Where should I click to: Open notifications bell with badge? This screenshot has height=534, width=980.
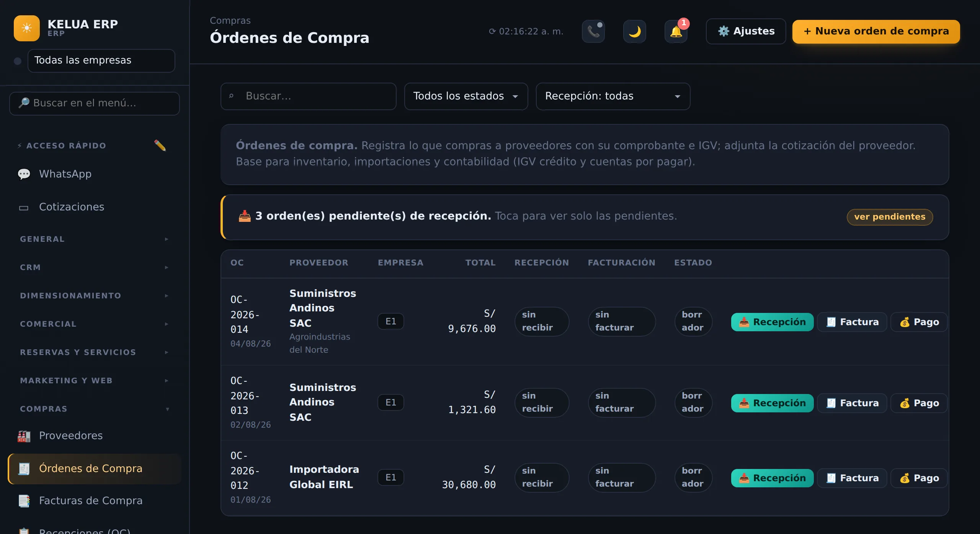point(676,31)
